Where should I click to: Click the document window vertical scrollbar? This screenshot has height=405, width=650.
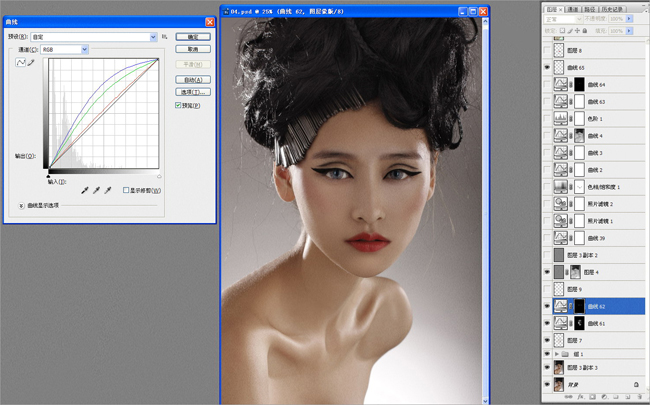pos(485,211)
